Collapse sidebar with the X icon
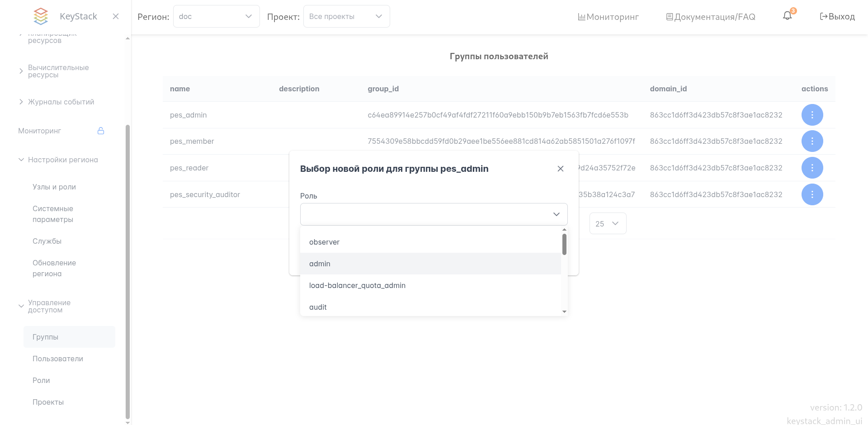Viewport: 868px width, 425px height. 116,16
